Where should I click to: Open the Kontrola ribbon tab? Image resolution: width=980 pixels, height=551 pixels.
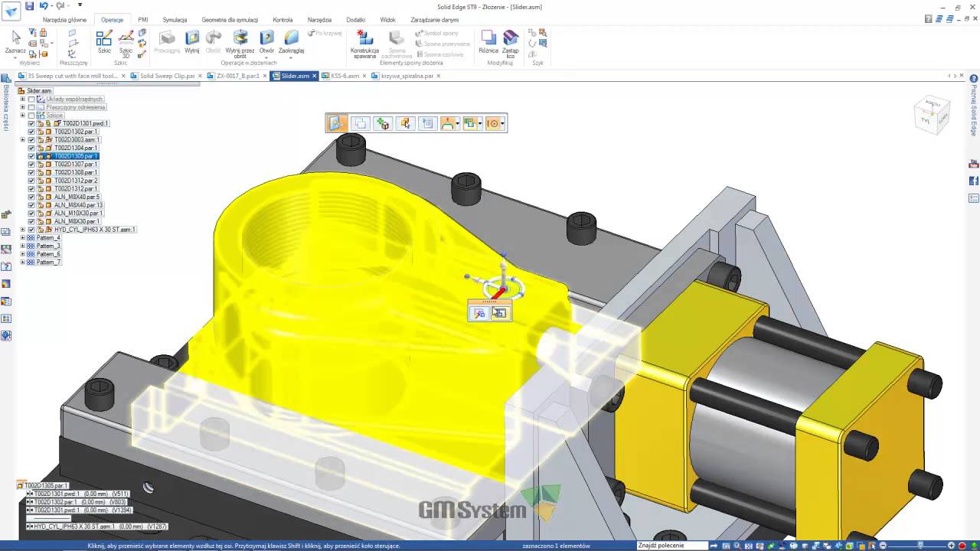click(x=283, y=20)
